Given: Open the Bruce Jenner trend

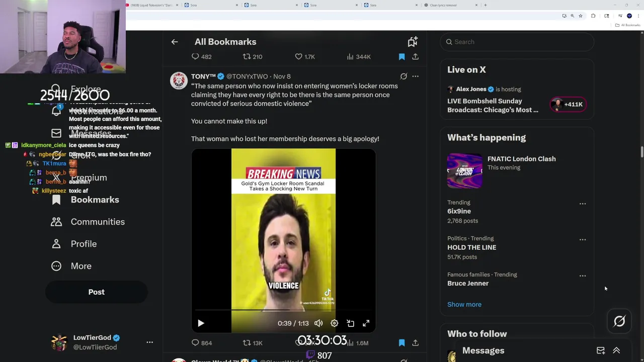Looking at the screenshot, I should [468, 284].
